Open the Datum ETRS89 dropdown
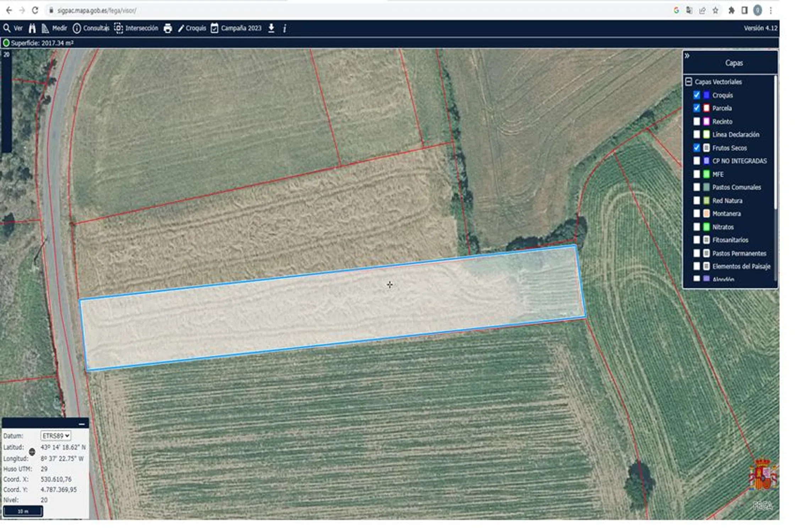Screen dimensions: 800x532 click(x=55, y=436)
